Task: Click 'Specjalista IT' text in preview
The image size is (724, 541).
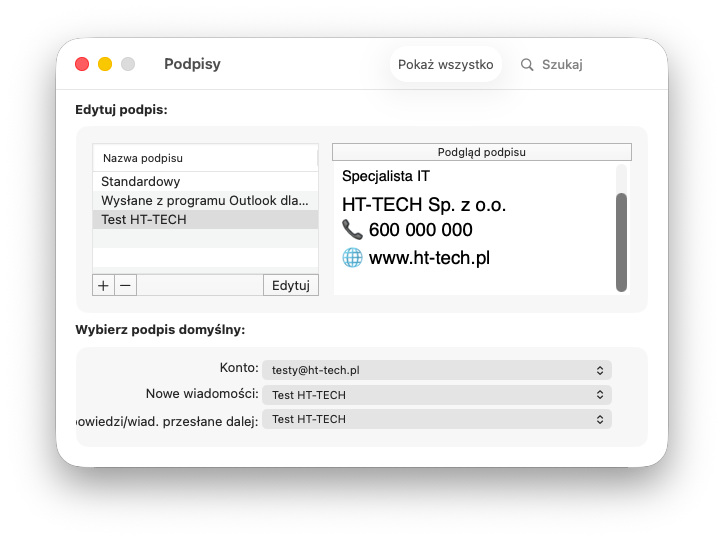Action: [386, 176]
